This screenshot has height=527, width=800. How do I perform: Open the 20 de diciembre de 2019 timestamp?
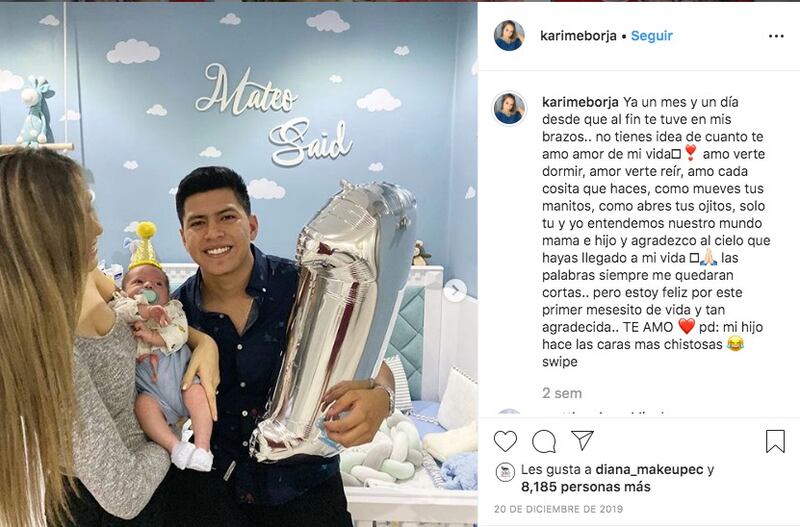(558, 509)
